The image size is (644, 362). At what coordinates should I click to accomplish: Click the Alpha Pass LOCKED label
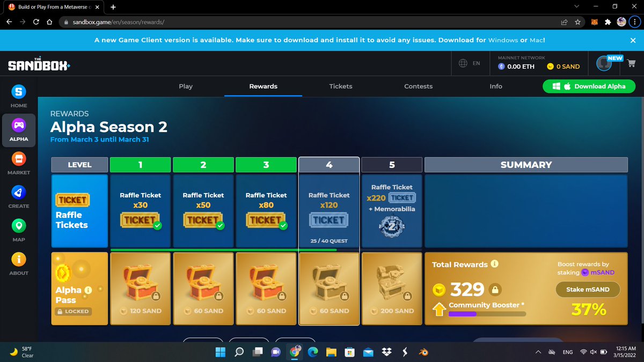74,311
